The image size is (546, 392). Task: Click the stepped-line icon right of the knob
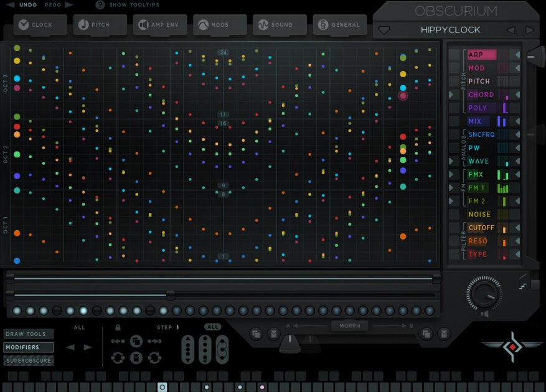coord(523,286)
